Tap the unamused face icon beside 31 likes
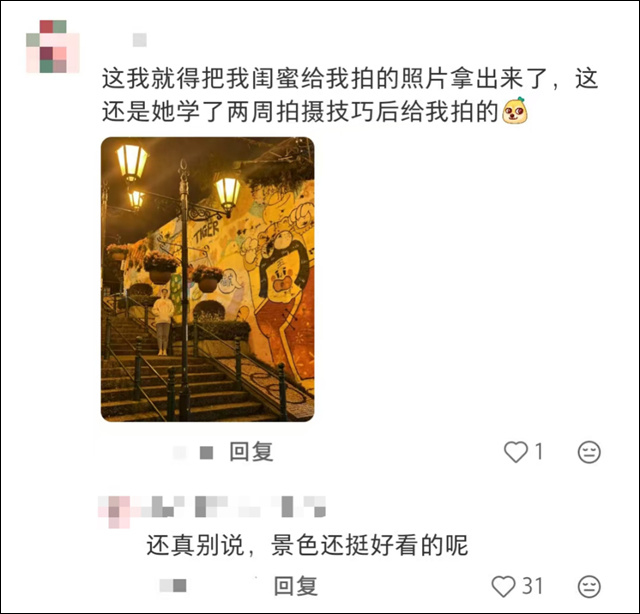640x614 pixels. point(589,587)
